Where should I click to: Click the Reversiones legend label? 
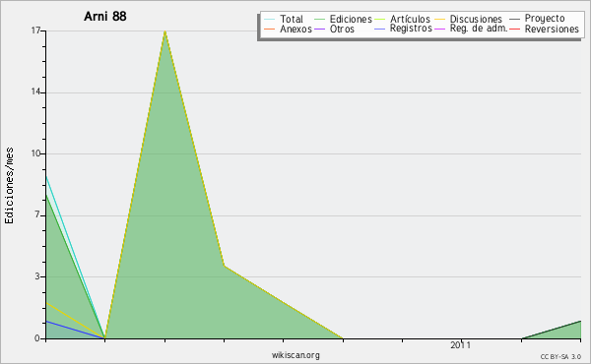(x=552, y=29)
